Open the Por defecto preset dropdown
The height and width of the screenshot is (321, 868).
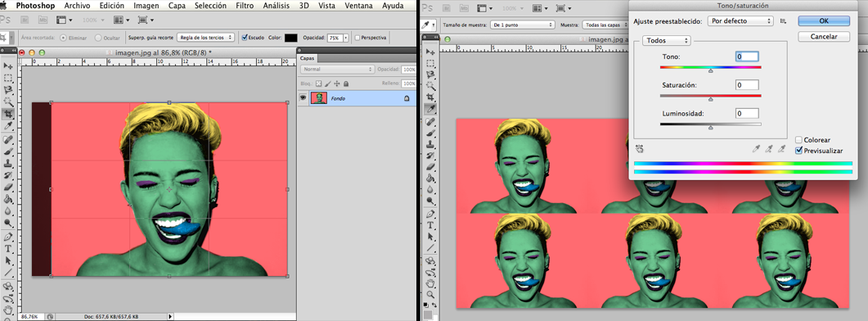740,21
